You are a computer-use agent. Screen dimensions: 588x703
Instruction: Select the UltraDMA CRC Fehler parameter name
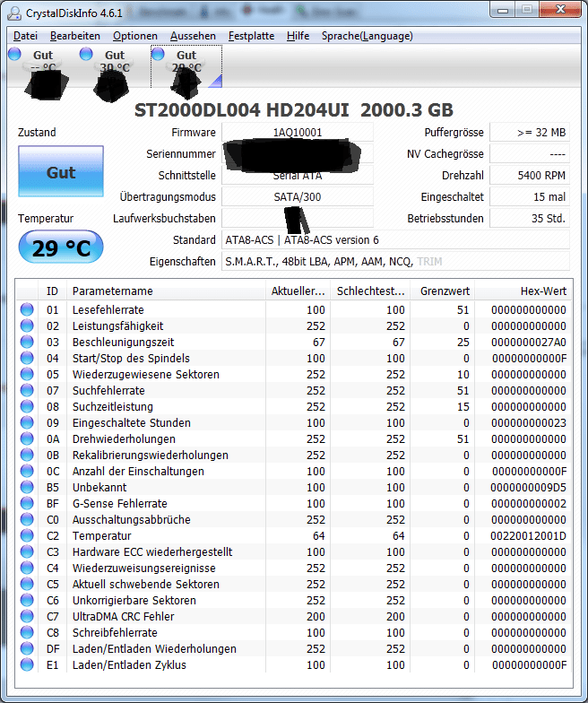click(124, 617)
